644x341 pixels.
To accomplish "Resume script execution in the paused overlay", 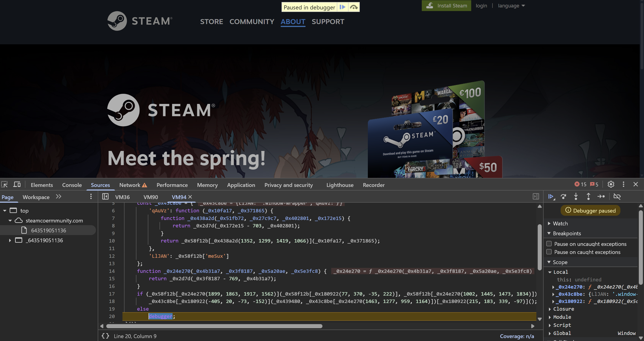I will [x=342, y=7].
